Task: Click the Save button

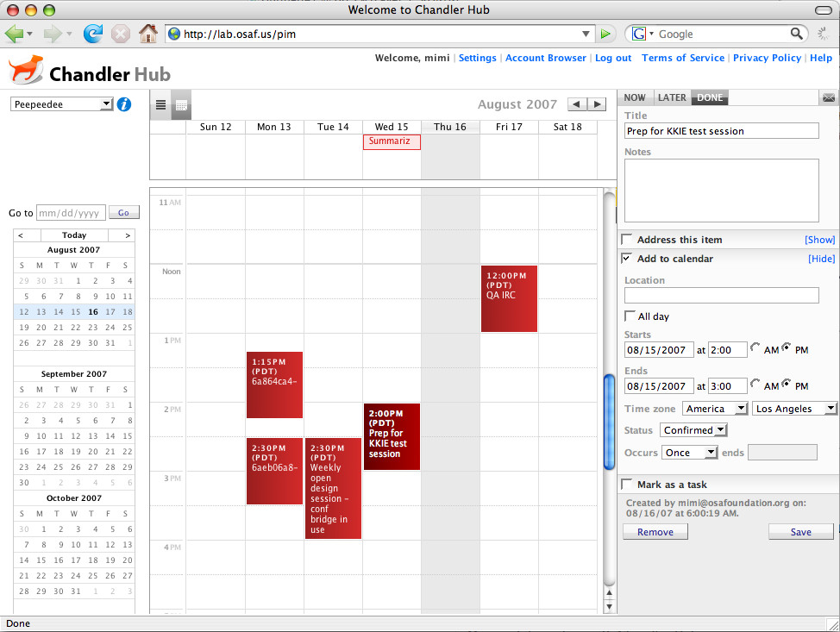Action: point(801,532)
